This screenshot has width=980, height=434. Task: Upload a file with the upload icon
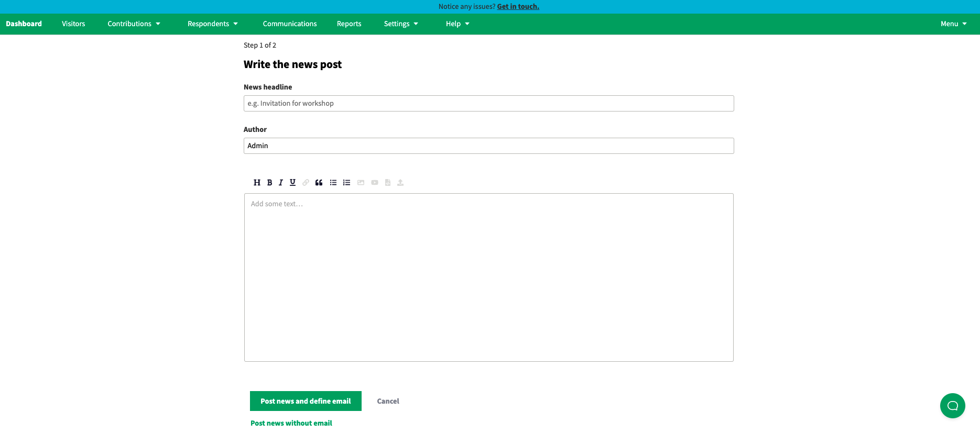pos(400,183)
